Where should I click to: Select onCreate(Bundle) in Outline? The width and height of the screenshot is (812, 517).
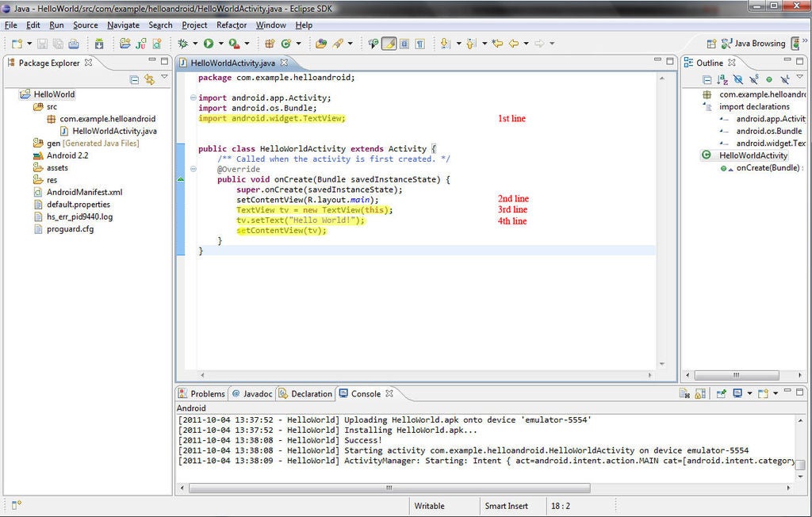(767, 168)
